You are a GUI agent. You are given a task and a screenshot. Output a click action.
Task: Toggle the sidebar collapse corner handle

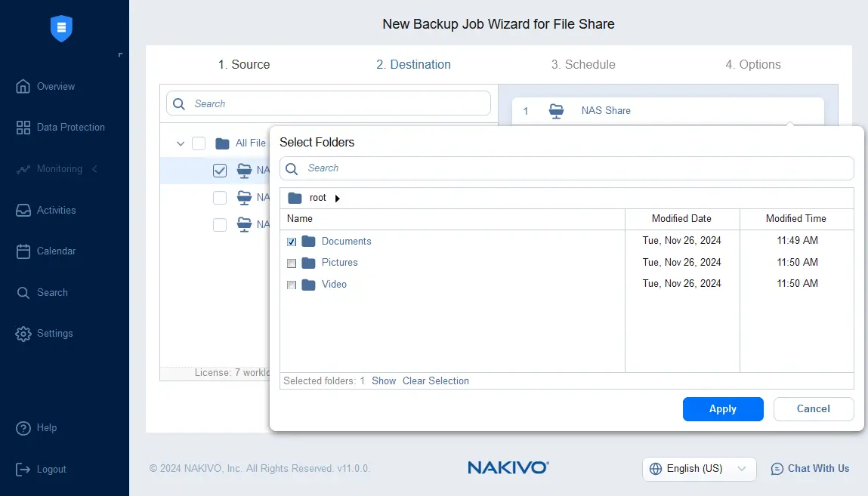(120, 55)
